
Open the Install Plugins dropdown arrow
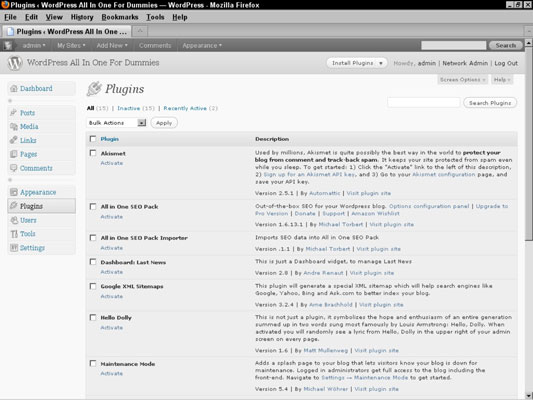pos(381,63)
